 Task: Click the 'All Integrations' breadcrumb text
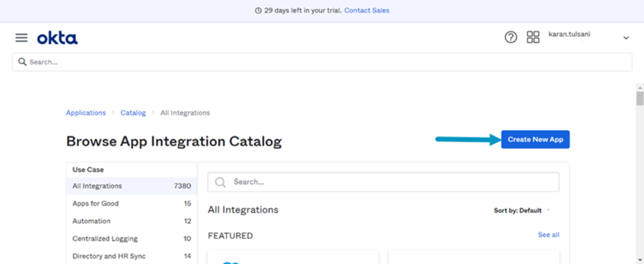point(185,113)
